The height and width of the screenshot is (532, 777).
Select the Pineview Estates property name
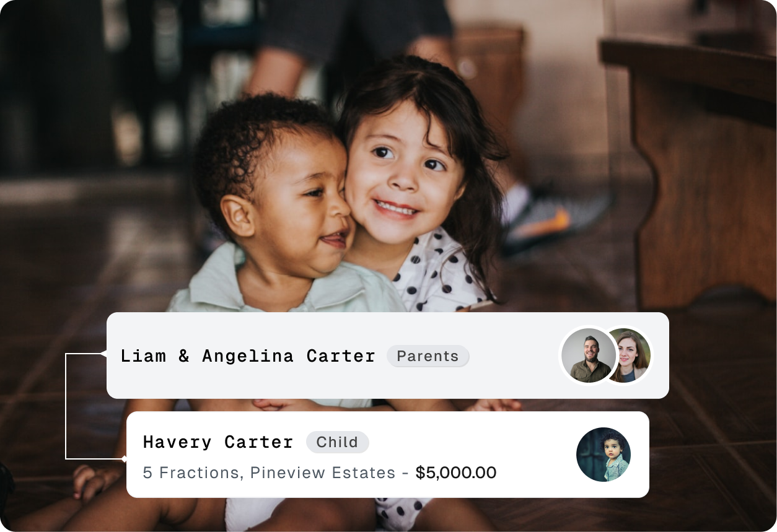(323, 473)
